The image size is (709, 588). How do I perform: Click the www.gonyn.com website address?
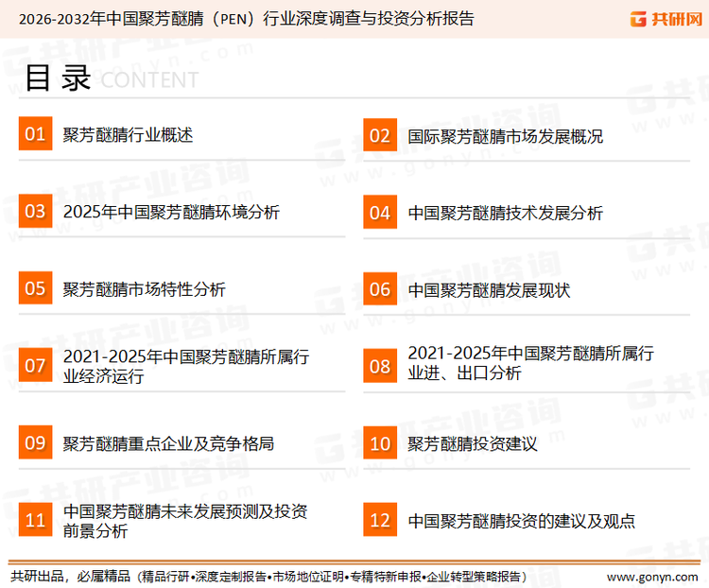(651, 576)
